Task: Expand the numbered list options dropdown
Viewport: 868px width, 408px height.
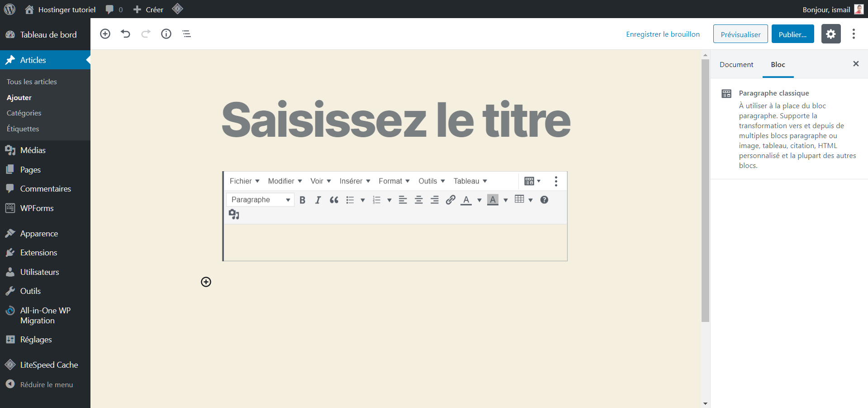Action: click(x=389, y=200)
